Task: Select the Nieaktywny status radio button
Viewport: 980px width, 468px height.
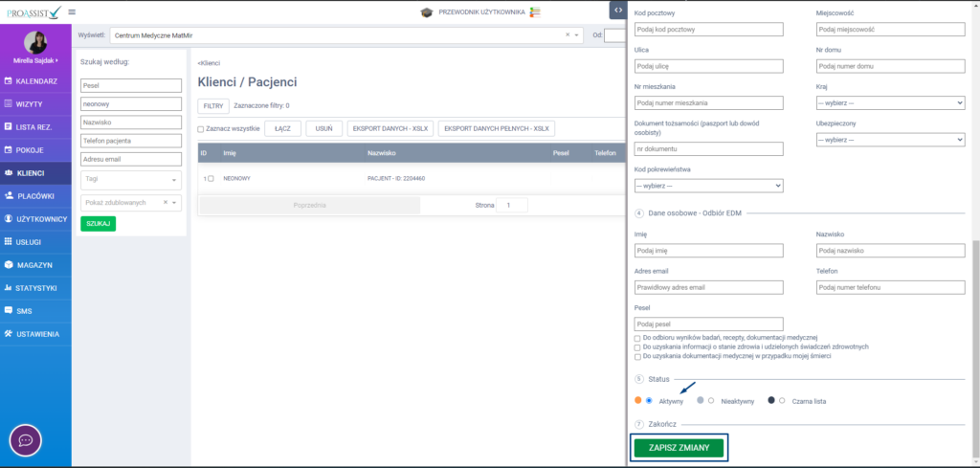Action: 711,400
